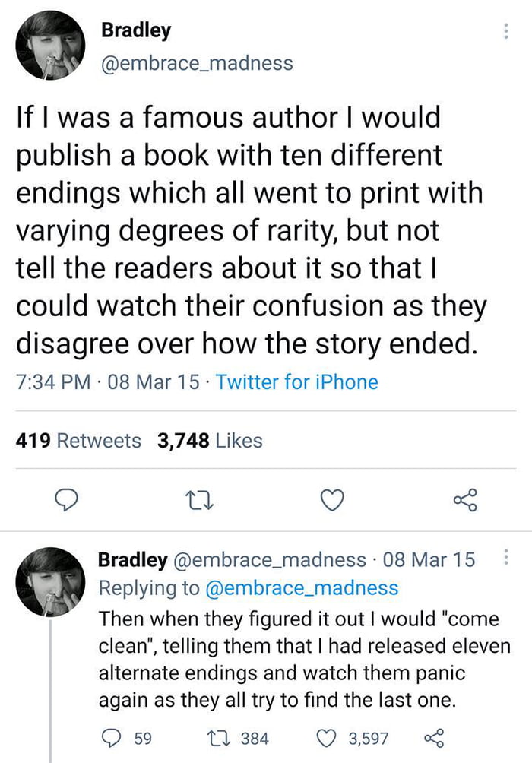Like the main tweet using the heart icon
This screenshot has height=763, width=532.
point(332,500)
